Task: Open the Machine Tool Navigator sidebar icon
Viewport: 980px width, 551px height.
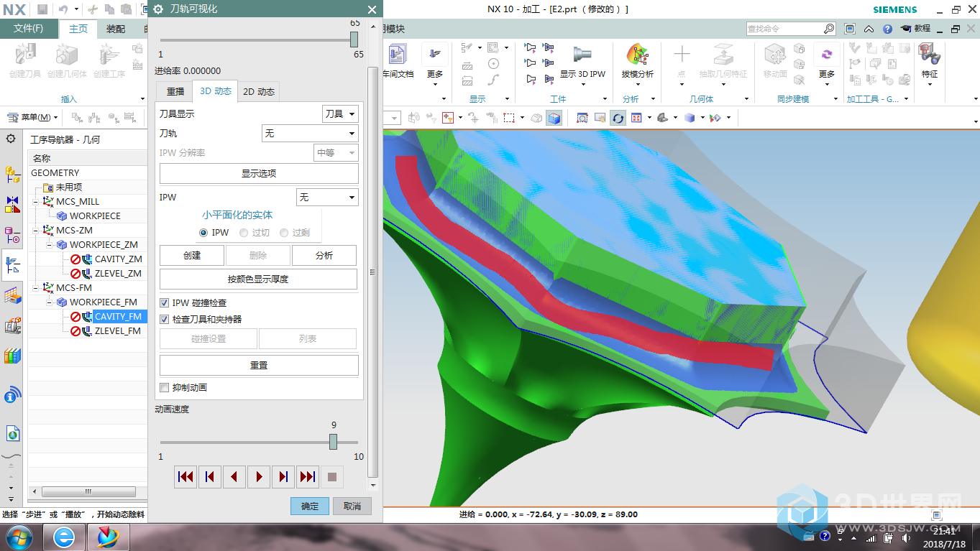Action: (12, 325)
